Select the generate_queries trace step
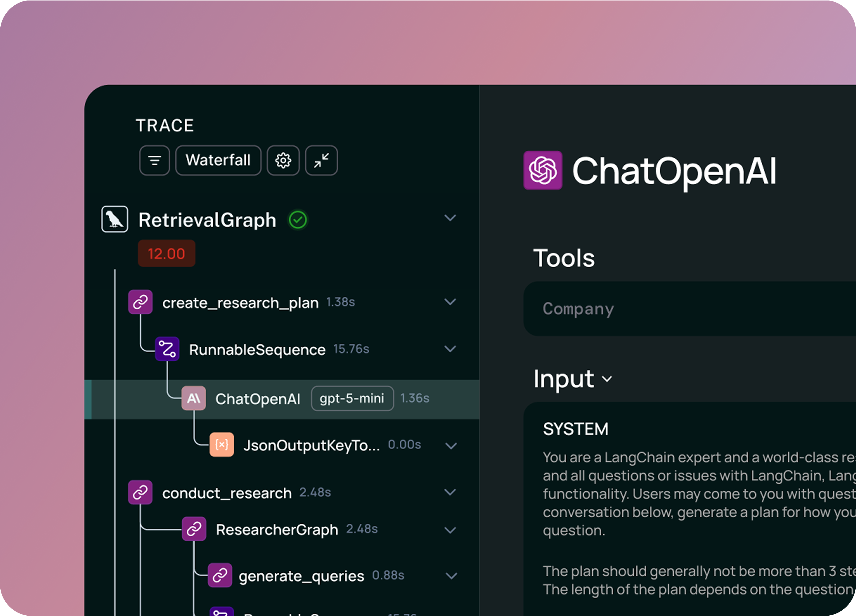 tap(301, 576)
